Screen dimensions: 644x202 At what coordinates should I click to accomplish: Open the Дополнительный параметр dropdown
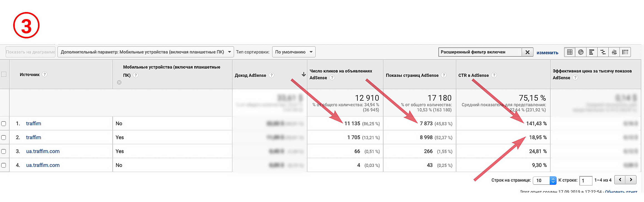146,52
